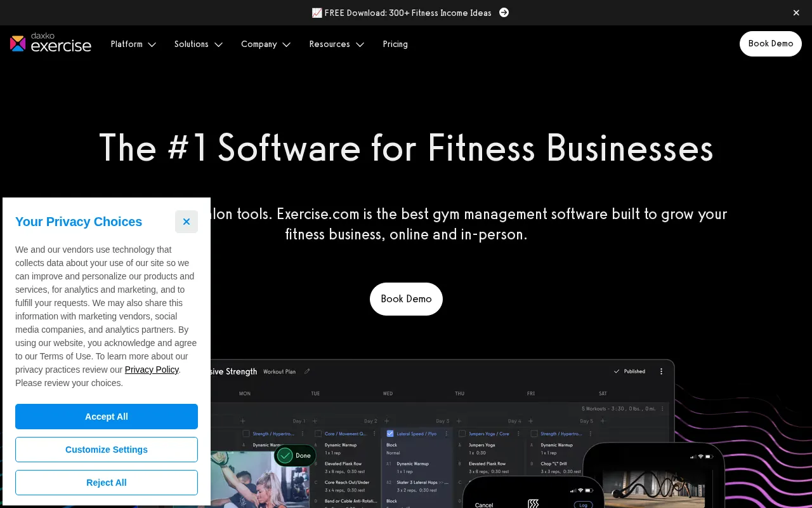Click the edit pencil next to Workout Plan
Screen dimensions: 812x508
point(307,371)
